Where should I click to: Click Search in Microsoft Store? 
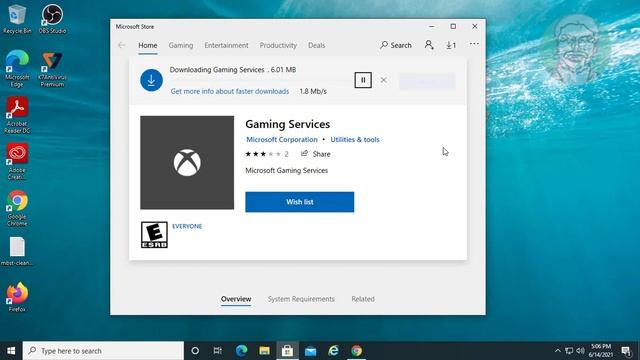tap(396, 45)
